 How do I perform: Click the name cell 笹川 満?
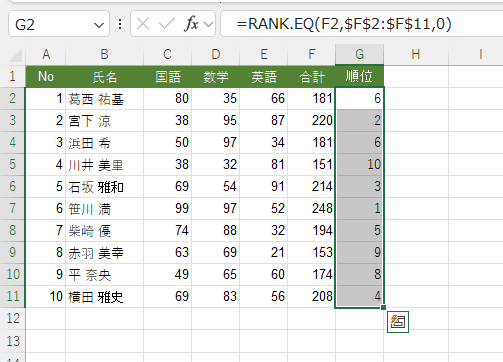tap(105, 208)
